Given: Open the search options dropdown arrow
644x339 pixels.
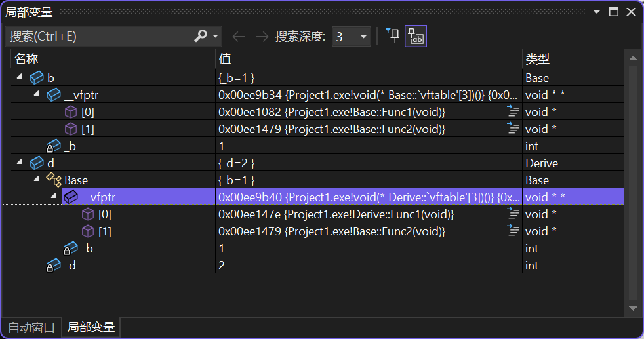Looking at the screenshot, I should point(215,36).
